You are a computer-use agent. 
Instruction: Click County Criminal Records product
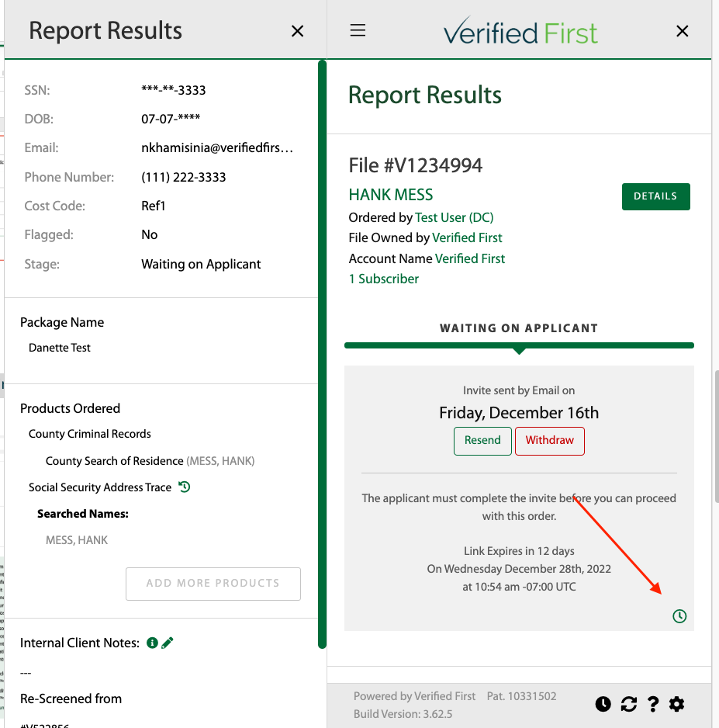click(x=89, y=434)
